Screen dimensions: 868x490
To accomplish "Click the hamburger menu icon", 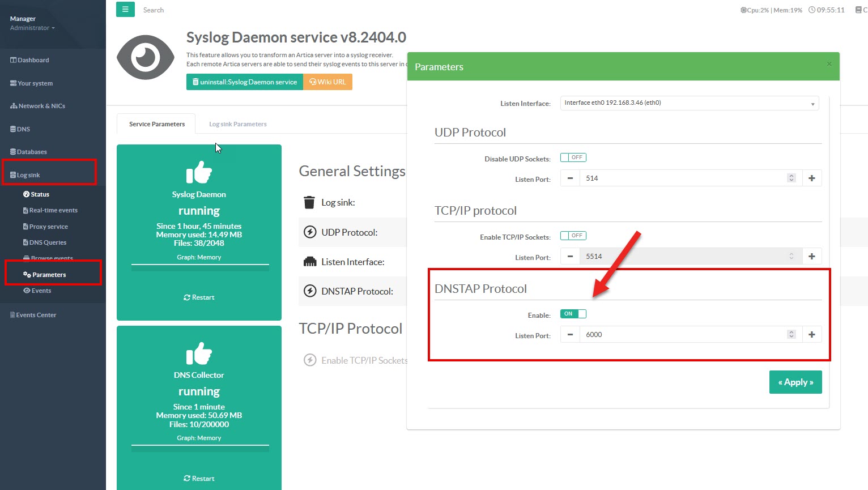I will coord(125,10).
